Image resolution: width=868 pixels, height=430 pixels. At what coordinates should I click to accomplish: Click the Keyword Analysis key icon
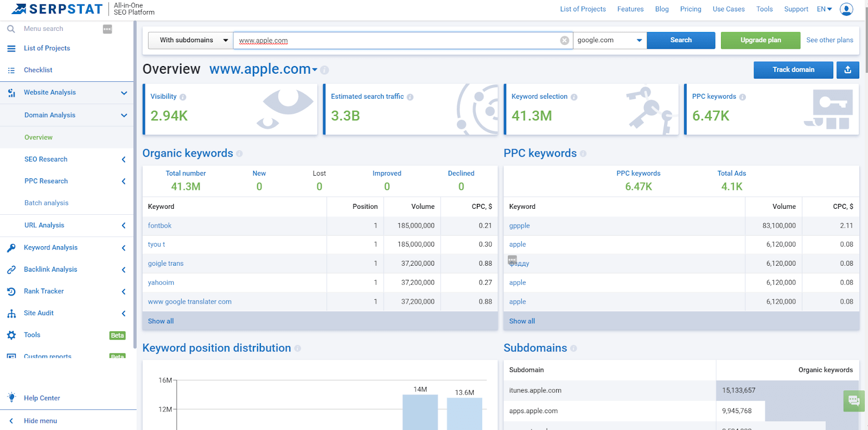11,248
